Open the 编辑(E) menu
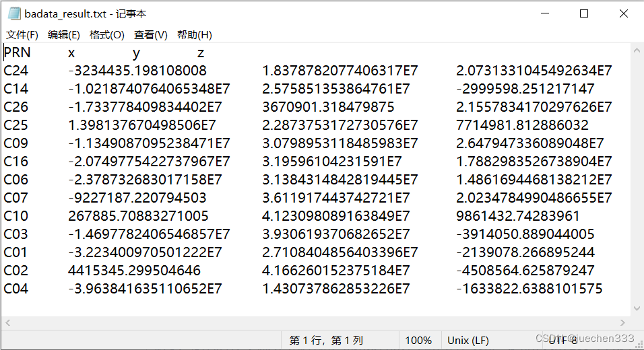 coord(64,35)
